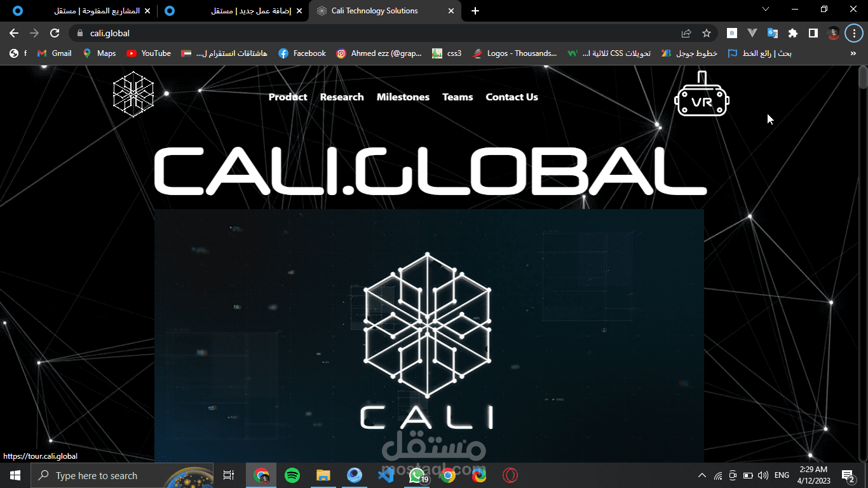Open the volume control in tray

pos(763,475)
